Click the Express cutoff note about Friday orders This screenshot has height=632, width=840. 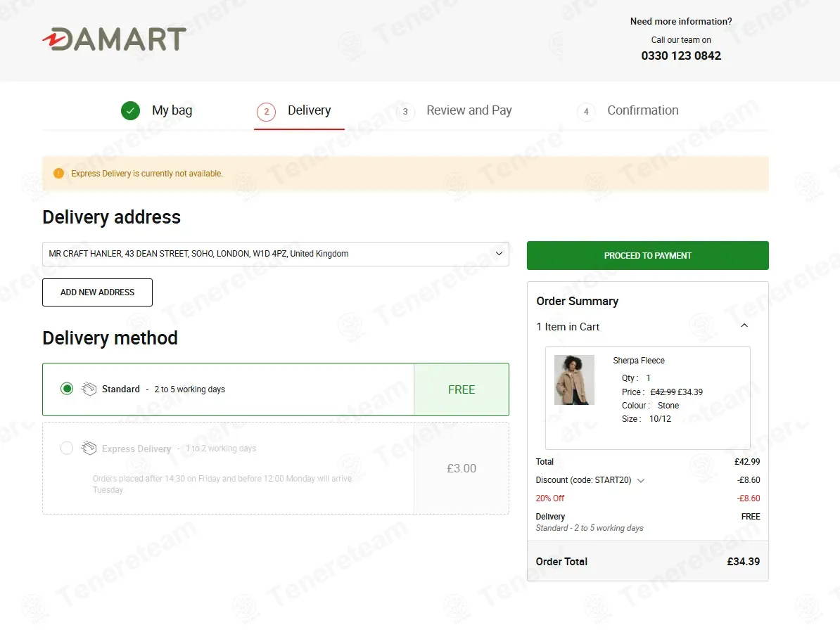coord(222,484)
